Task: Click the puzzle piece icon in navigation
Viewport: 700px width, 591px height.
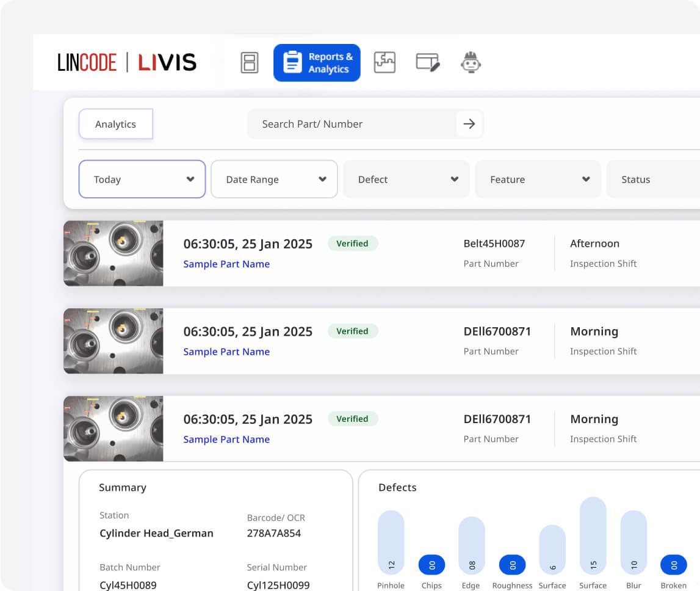Action: click(384, 63)
